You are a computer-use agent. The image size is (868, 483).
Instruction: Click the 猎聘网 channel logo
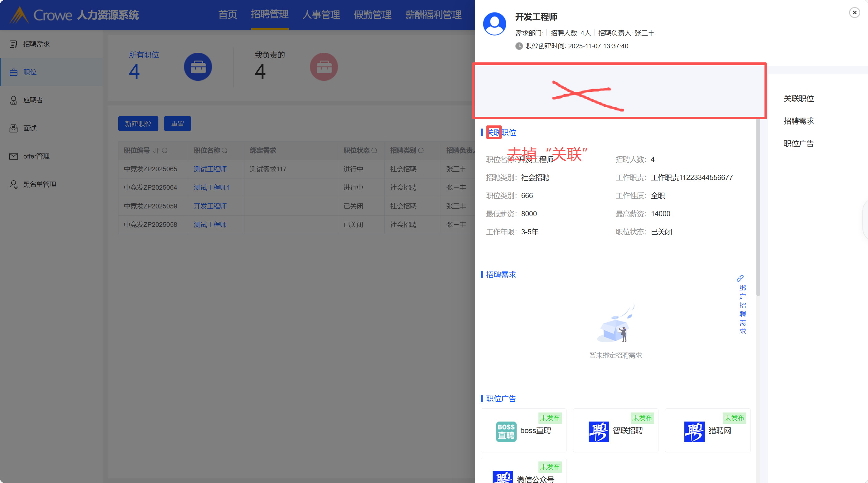(x=694, y=432)
